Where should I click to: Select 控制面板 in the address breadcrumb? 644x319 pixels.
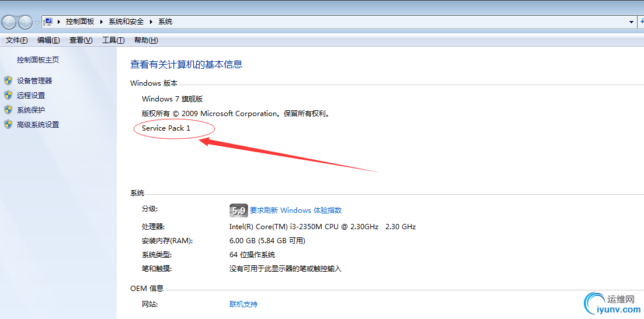pos(80,22)
